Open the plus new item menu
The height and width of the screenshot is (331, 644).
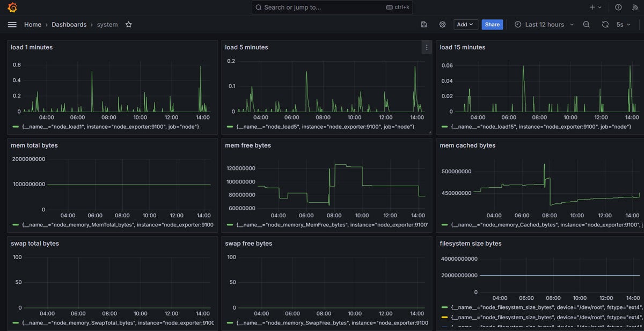(595, 8)
